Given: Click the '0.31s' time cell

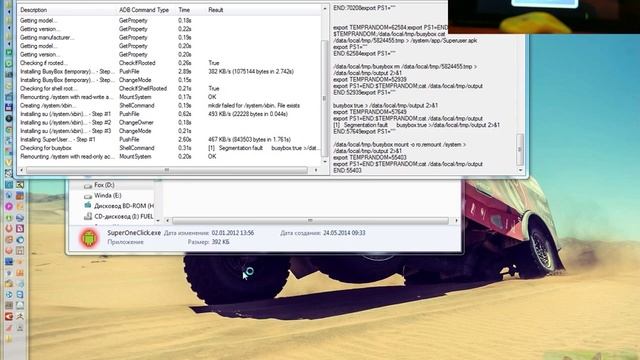Looking at the screenshot, I should tap(184, 148).
